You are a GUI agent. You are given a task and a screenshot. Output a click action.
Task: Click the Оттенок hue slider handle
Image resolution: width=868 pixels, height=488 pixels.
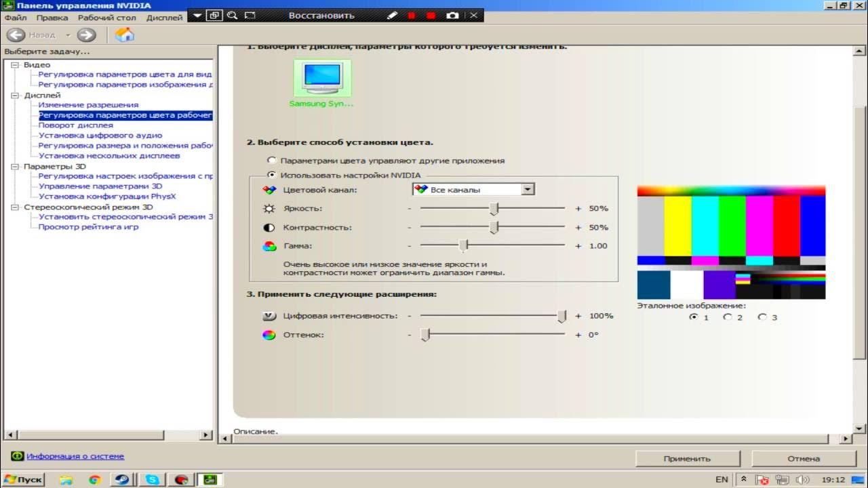click(x=425, y=335)
